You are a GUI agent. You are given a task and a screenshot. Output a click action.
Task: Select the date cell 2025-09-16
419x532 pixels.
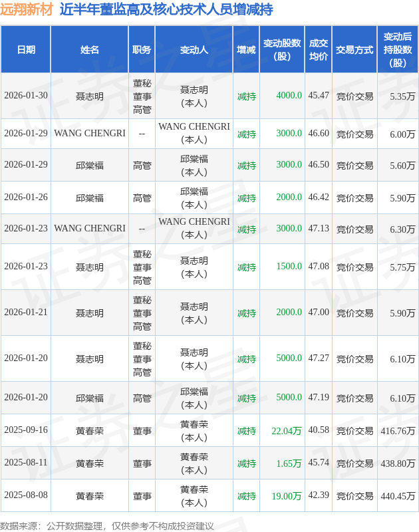[26, 430]
